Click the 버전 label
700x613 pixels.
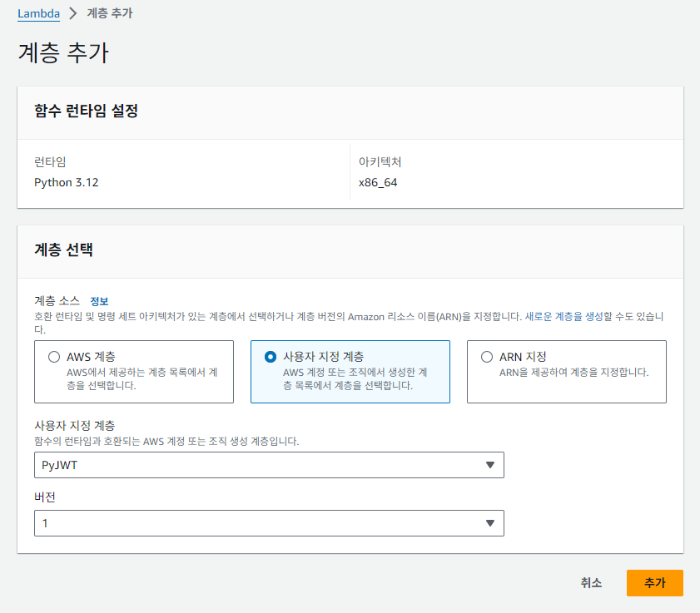click(x=45, y=497)
